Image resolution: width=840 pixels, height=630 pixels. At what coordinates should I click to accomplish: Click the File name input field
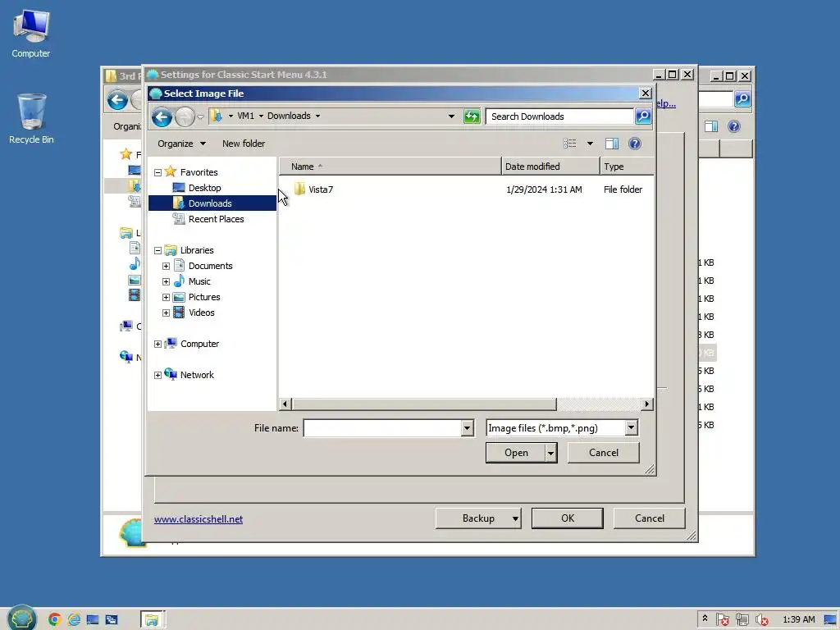pos(382,427)
